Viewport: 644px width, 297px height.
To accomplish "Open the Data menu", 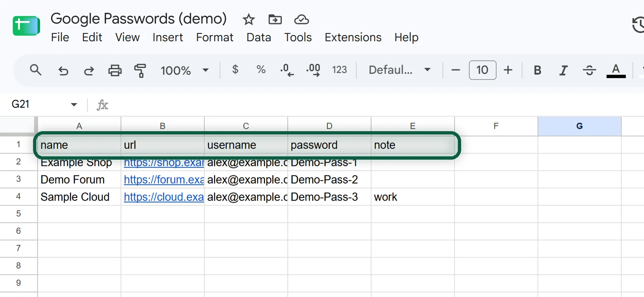I will 259,37.
